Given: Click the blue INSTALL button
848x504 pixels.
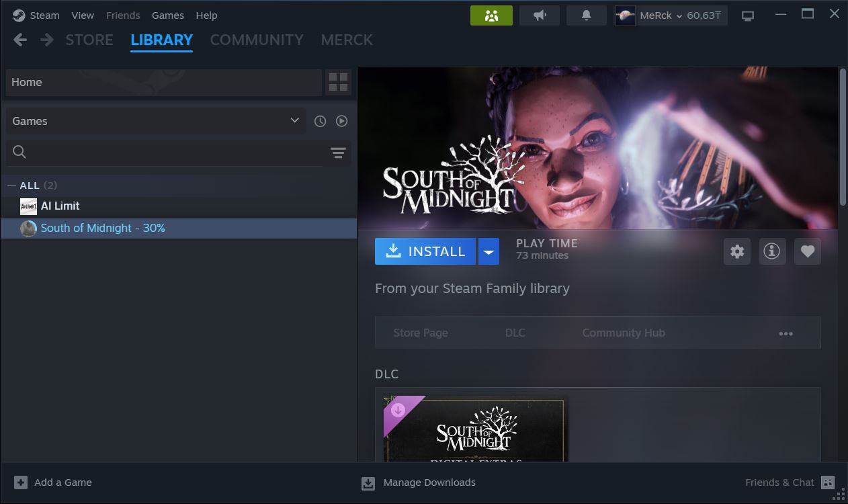Looking at the screenshot, I should click(x=425, y=251).
